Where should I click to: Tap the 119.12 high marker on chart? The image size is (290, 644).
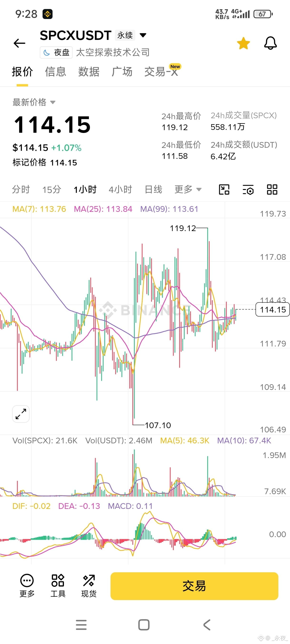pos(183,228)
